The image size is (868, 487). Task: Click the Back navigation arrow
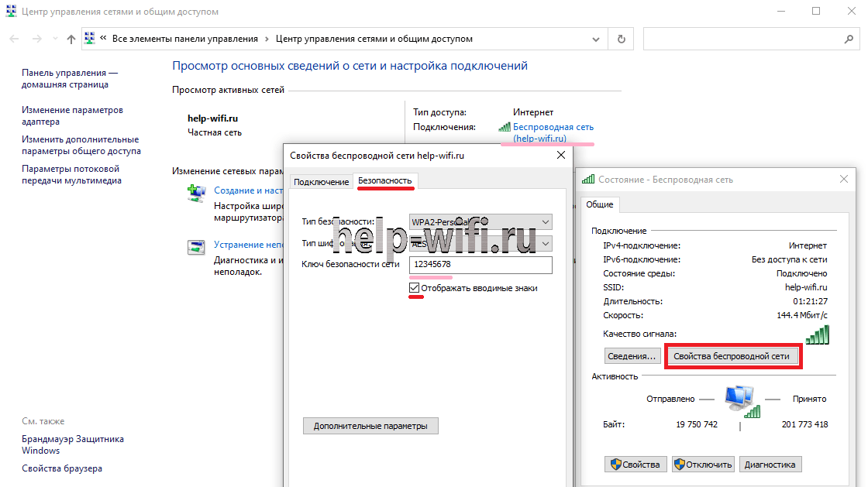click(x=14, y=39)
